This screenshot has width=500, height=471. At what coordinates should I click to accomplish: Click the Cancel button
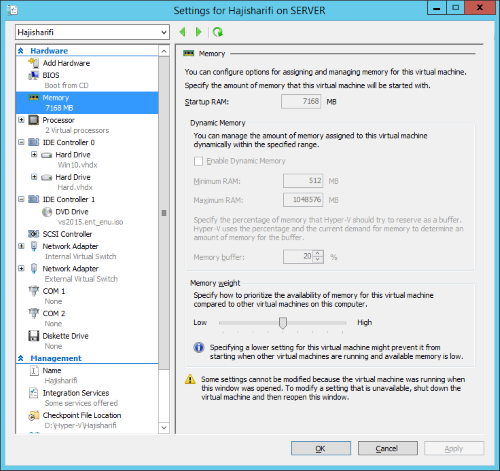coord(387,449)
